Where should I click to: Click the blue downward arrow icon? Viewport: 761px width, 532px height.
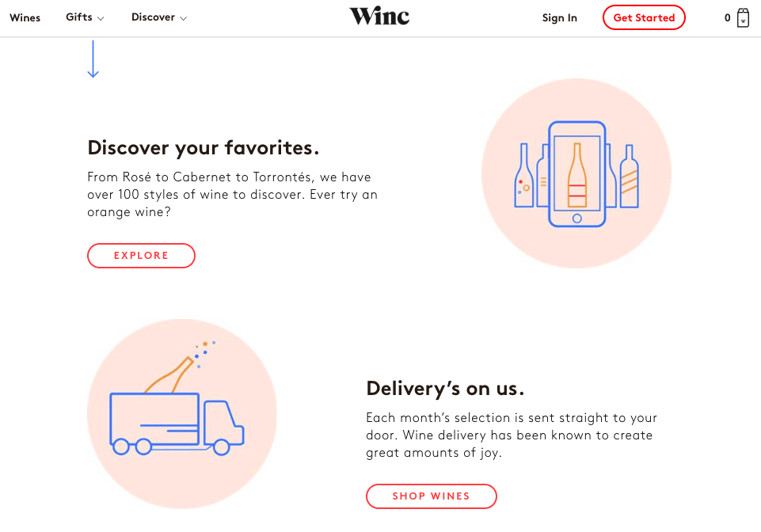point(93,59)
